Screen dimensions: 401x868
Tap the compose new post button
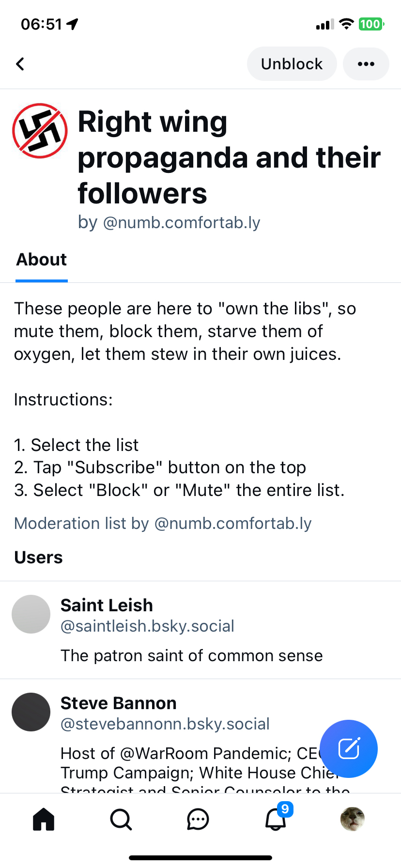[349, 749]
